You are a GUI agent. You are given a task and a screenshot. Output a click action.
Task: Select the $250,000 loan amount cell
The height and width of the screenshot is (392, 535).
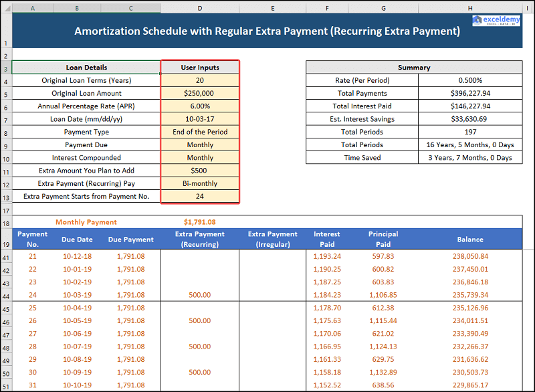(200, 93)
